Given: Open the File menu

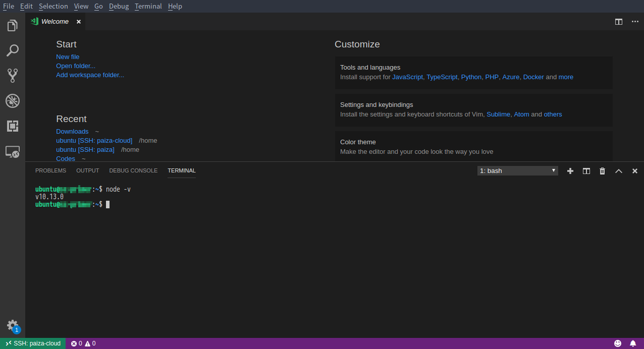Looking at the screenshot, I should (9, 6).
